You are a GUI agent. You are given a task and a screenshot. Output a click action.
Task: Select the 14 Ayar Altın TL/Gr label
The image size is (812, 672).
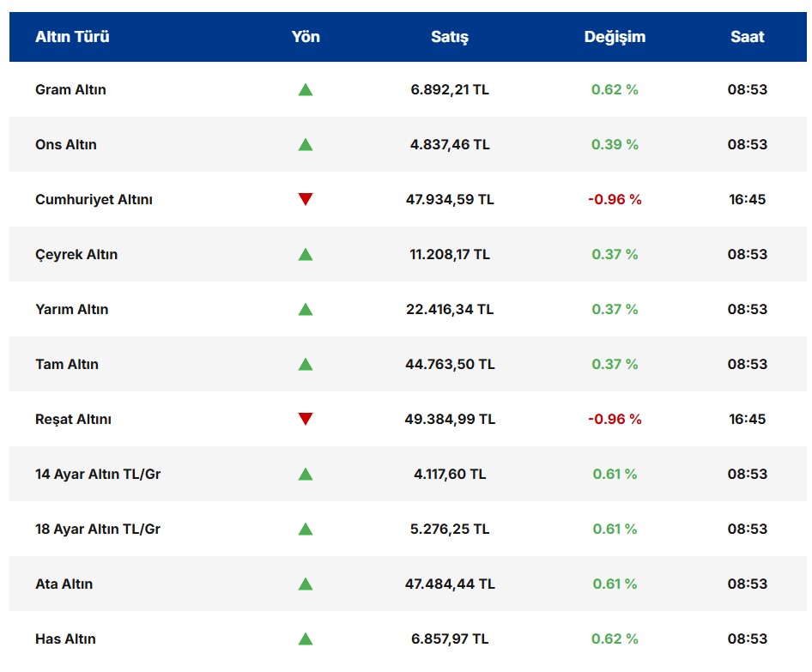click(x=98, y=474)
